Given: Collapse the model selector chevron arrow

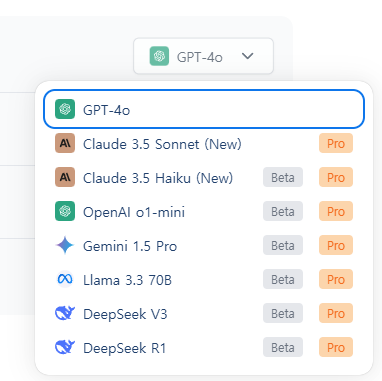Looking at the screenshot, I should point(247,56).
